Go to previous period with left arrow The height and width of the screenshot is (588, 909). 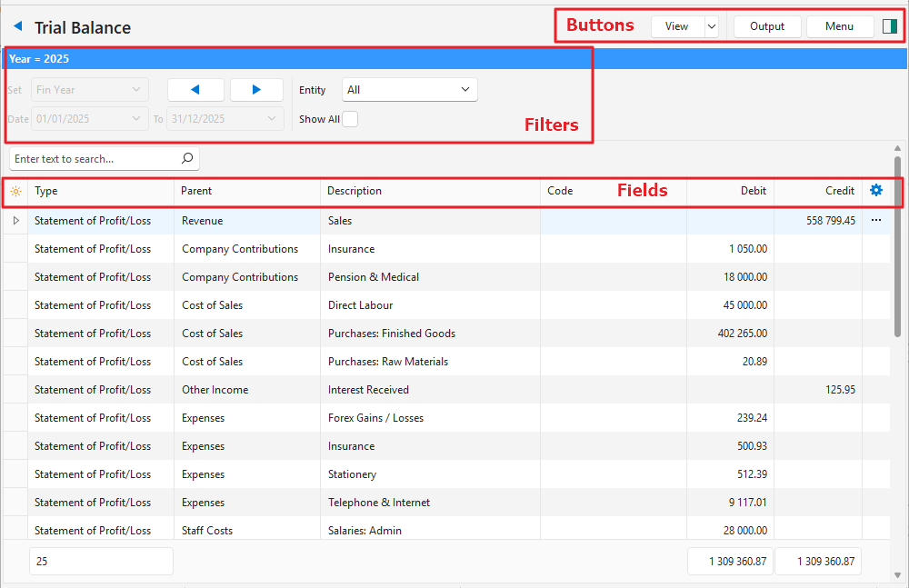point(195,90)
